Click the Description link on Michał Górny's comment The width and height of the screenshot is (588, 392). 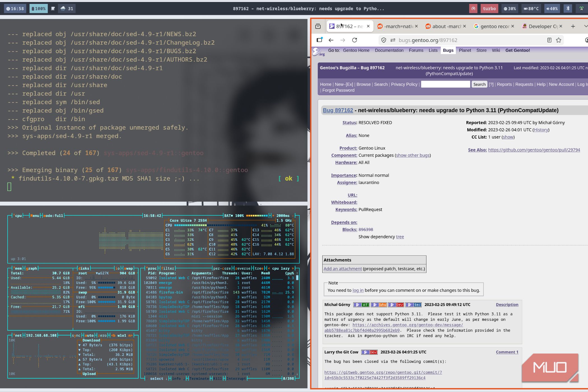(507, 305)
